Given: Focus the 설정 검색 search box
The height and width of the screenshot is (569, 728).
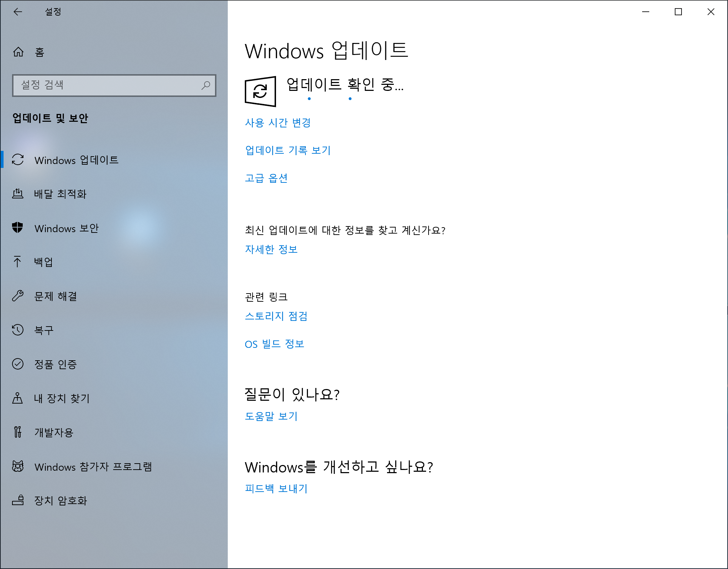Looking at the screenshot, I should (x=114, y=85).
